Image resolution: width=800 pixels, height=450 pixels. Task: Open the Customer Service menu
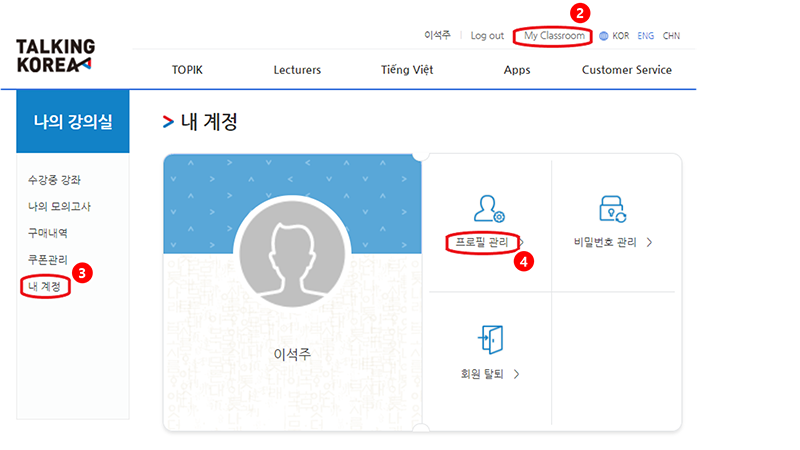[627, 70]
